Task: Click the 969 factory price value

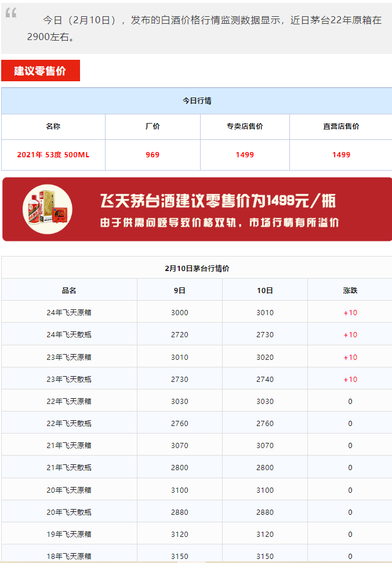Action: click(153, 155)
